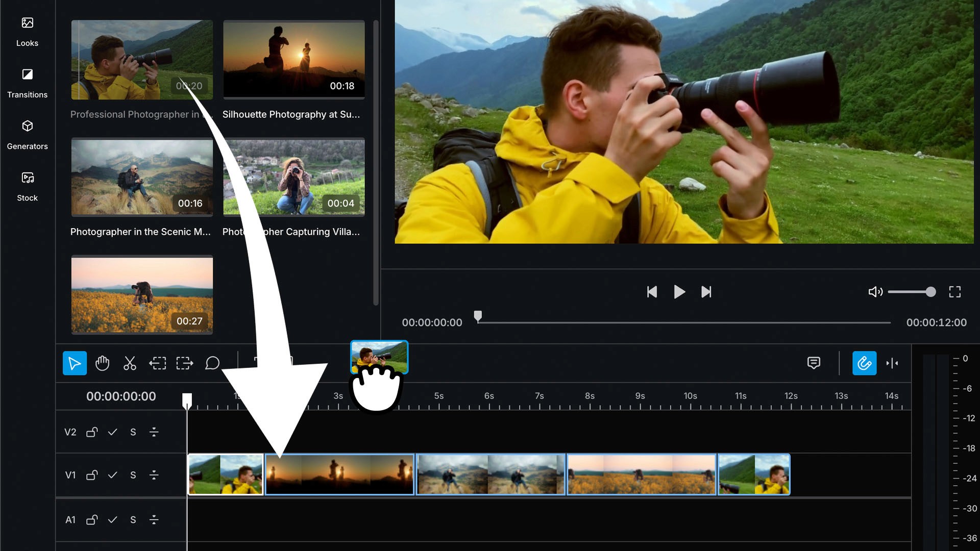Expand V2 track height control
Screen dimensions: 980x551
click(154, 432)
